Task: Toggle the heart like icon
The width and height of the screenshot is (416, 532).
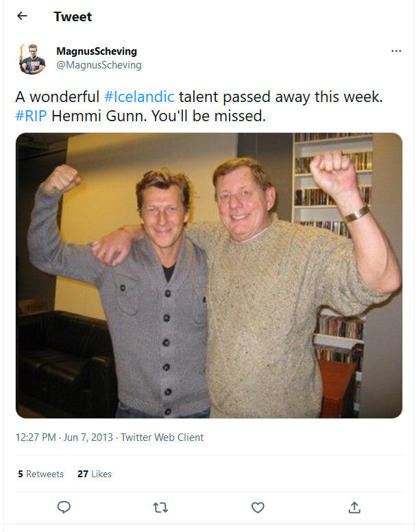Action: [x=258, y=507]
